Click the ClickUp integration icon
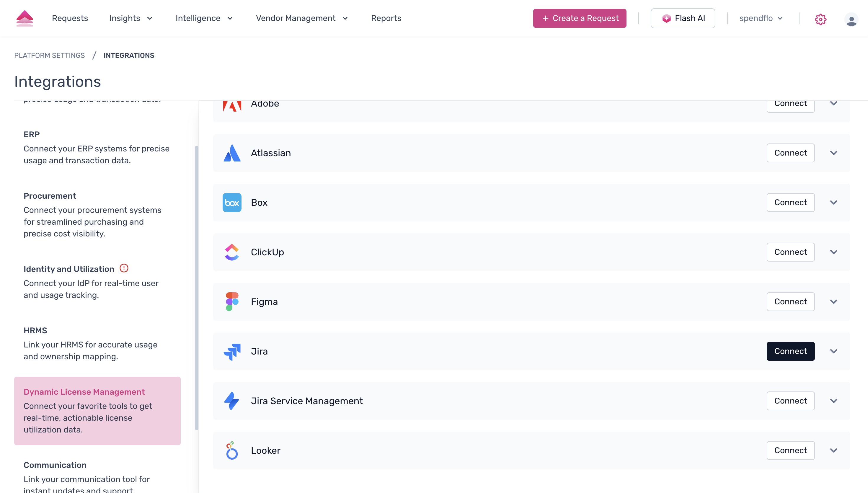 pos(232,252)
